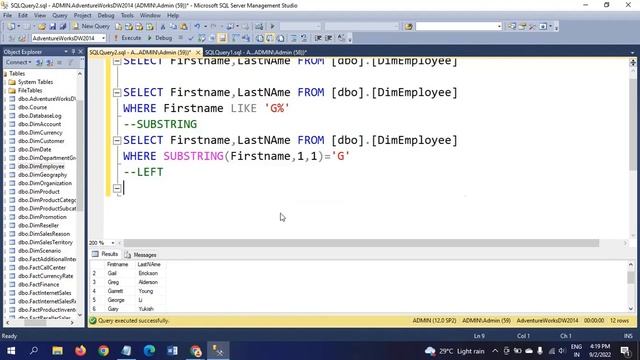Open the View menu
Viewport: 640px width, 360px height.
click(40, 16)
